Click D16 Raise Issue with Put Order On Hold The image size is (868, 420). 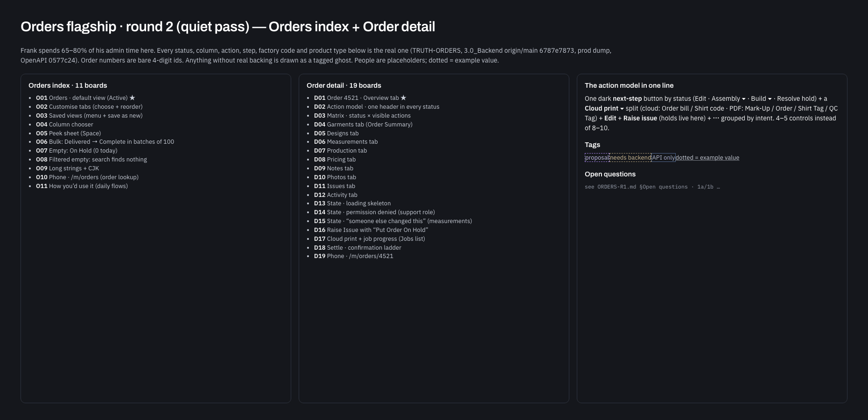(x=371, y=230)
